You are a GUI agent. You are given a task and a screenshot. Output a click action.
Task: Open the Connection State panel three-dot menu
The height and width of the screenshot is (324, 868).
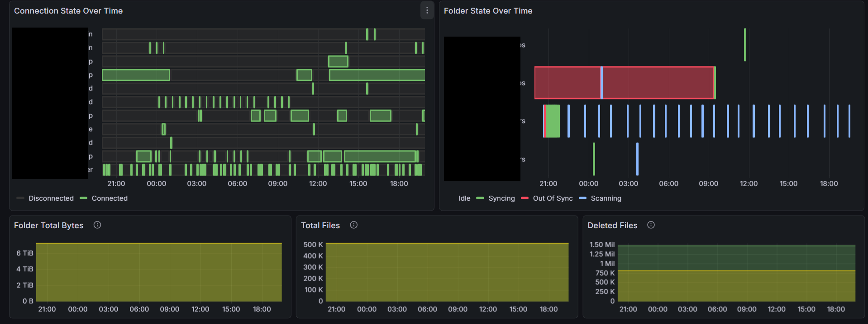point(427,10)
